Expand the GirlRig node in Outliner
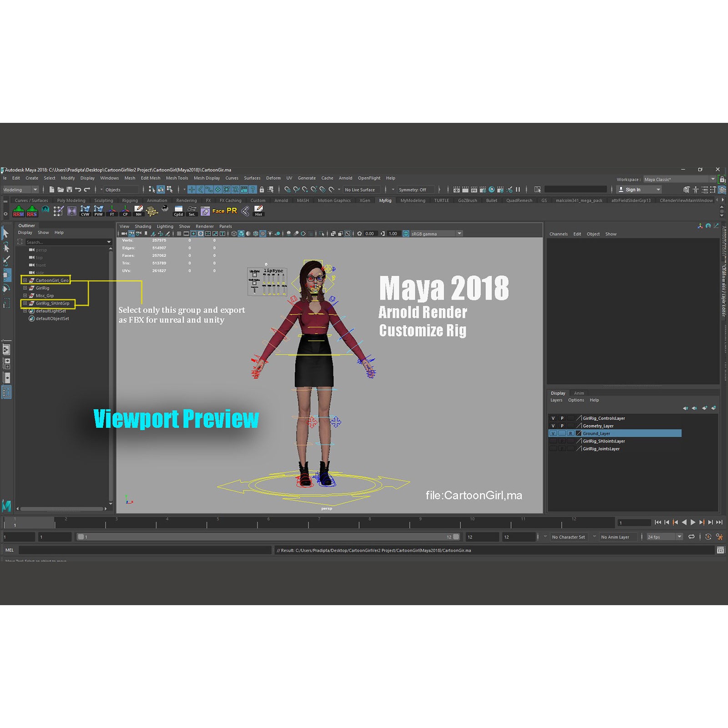The width and height of the screenshot is (728, 728). pos(25,288)
